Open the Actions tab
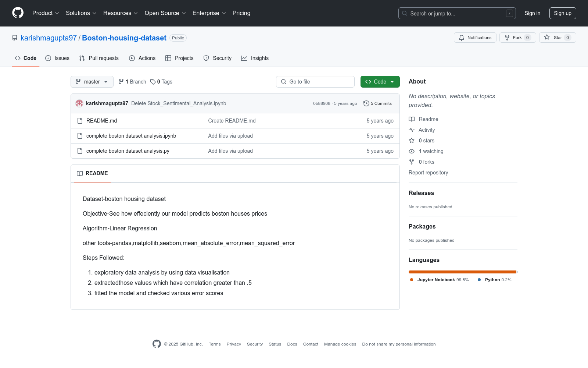Image resolution: width=588 pixels, height=368 pixels. click(142, 58)
